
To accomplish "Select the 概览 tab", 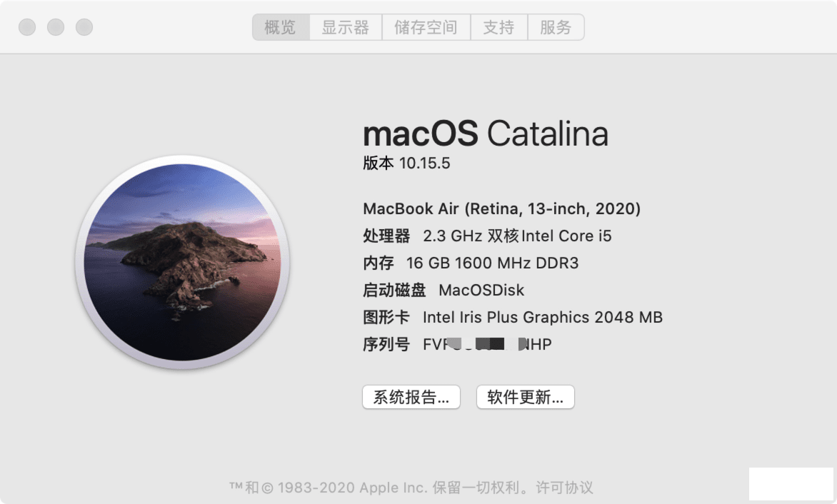I will 281,27.
